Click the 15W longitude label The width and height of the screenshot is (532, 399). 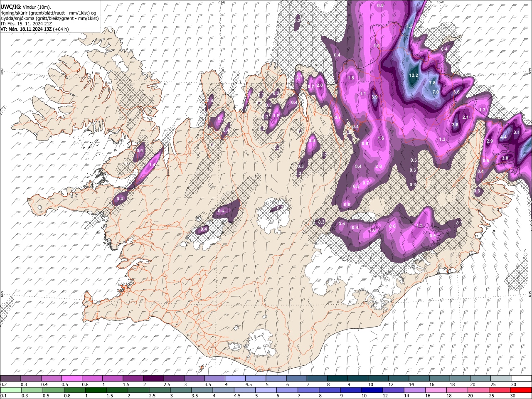440,2
